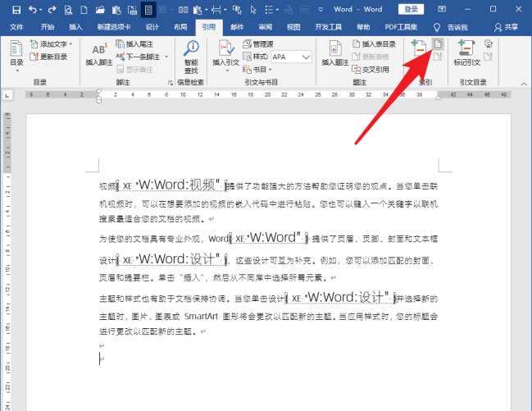This screenshot has width=532, height=411.
Task: Click the first-line indent marker on the ruler
Action: (98, 91)
